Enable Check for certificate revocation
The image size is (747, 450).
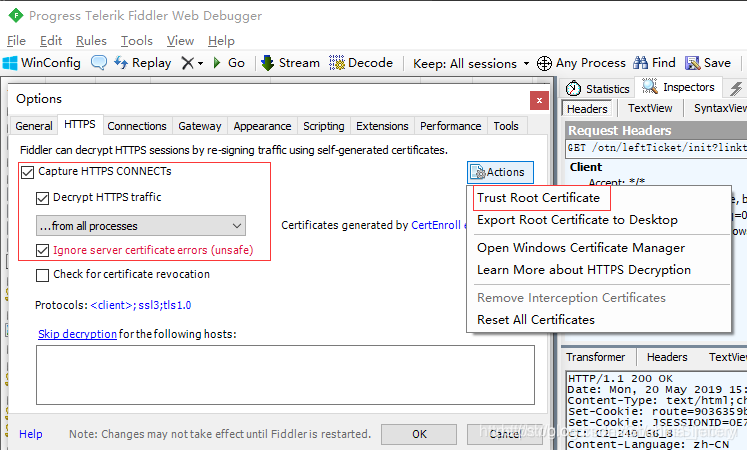click(42, 275)
